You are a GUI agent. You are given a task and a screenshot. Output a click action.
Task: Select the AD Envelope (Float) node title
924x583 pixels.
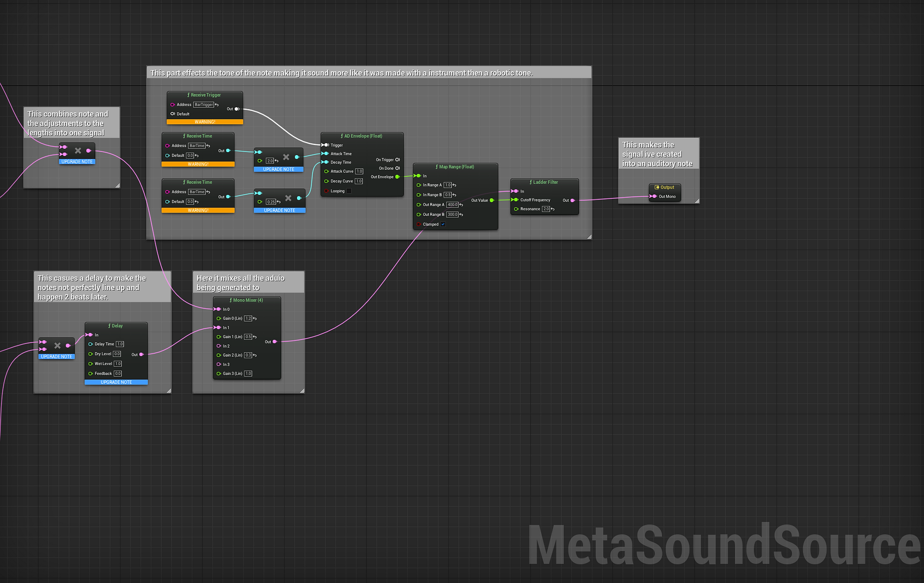363,136
